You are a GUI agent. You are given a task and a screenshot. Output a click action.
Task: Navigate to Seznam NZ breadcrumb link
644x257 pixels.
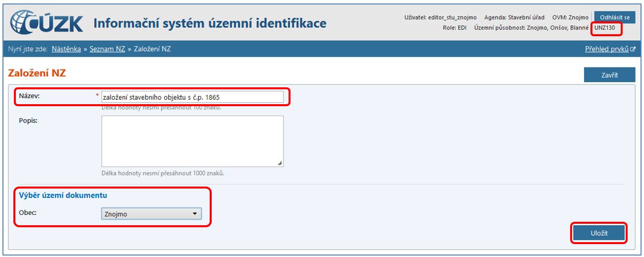107,49
